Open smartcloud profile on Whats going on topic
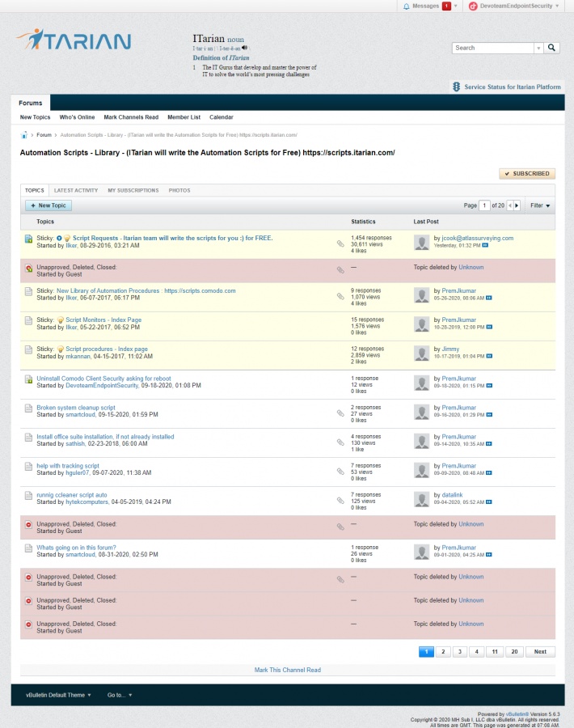 click(x=80, y=554)
